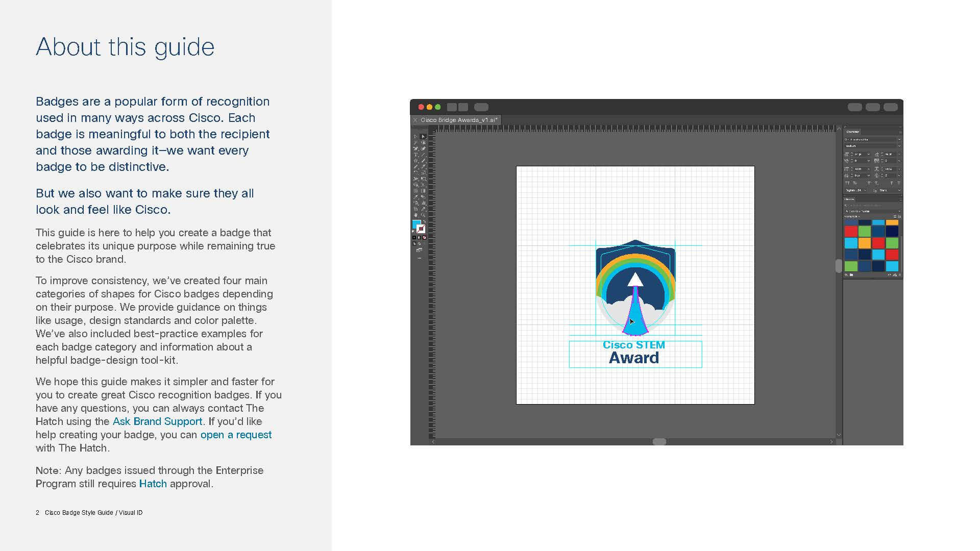Toggle Small Caps in Character panel
980x551 pixels.
tap(855, 183)
